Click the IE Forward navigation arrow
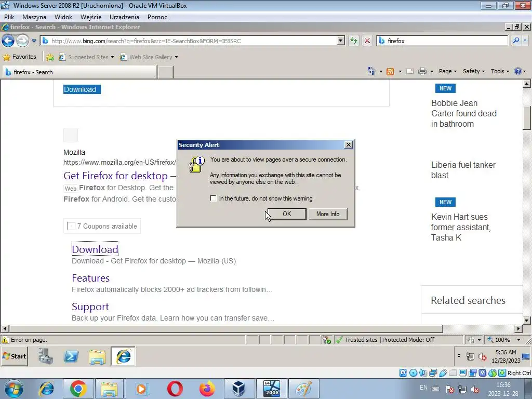This screenshot has height=399, width=532. [x=22, y=41]
